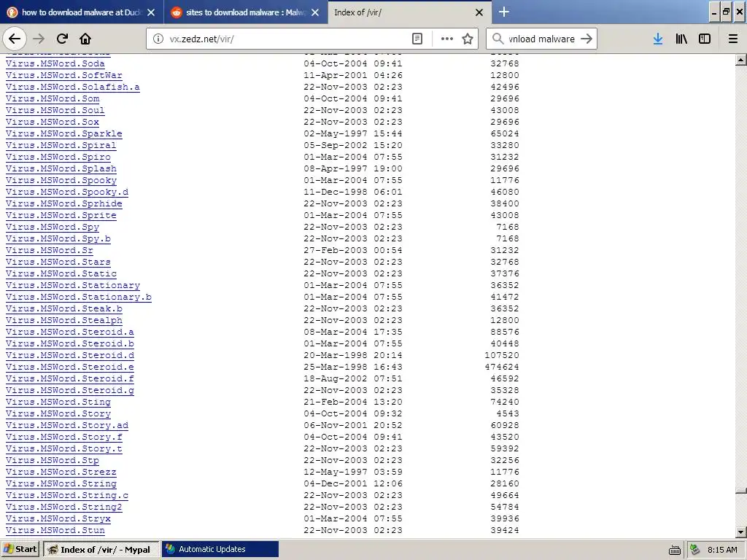Switch to 'sites to download malware' Reddit tab

tap(246, 12)
